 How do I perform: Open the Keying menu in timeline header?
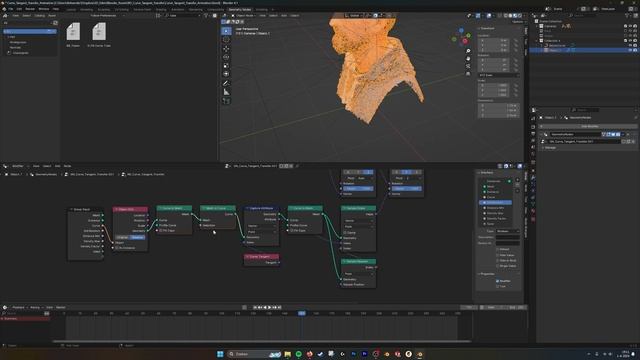[x=35, y=307]
